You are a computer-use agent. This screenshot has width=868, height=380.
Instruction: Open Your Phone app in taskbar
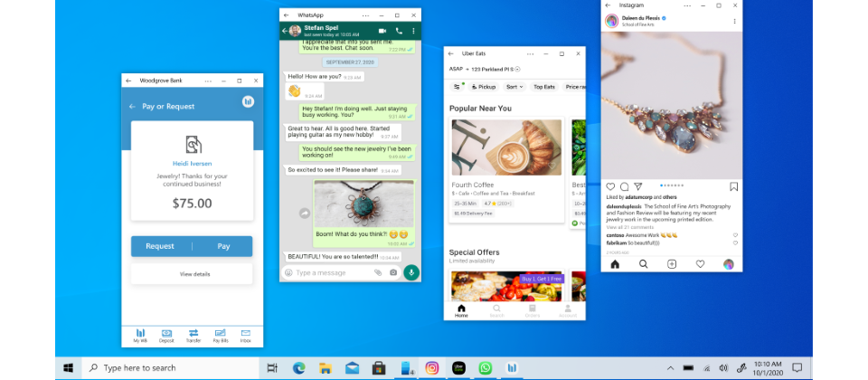tap(408, 368)
